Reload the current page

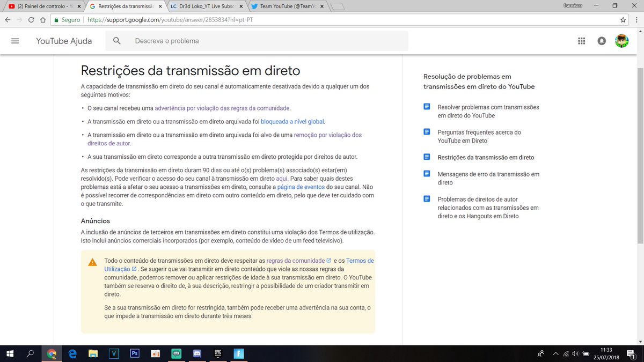coord(32,20)
